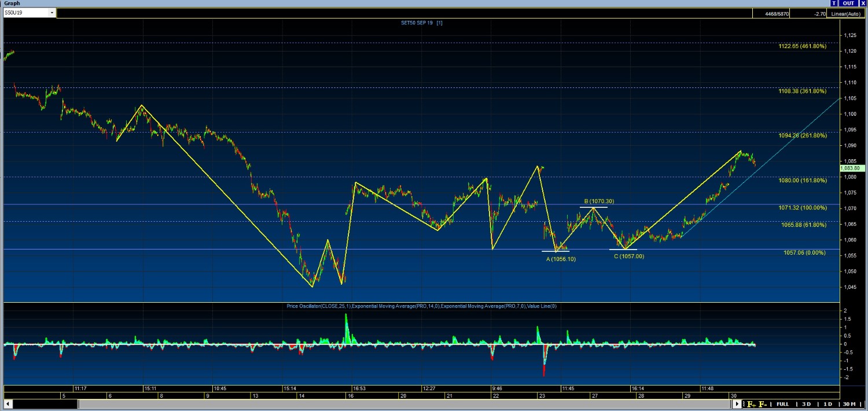Close the graph with X button

point(863,3)
